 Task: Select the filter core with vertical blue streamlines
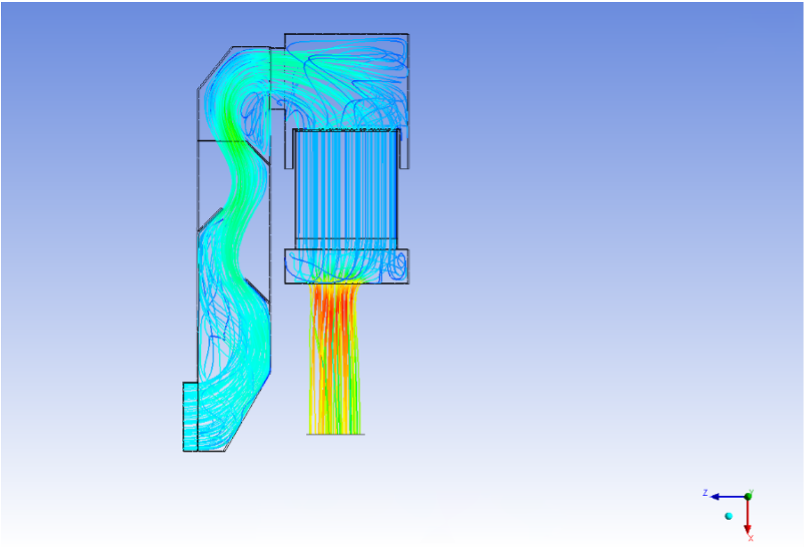[x=345, y=188]
